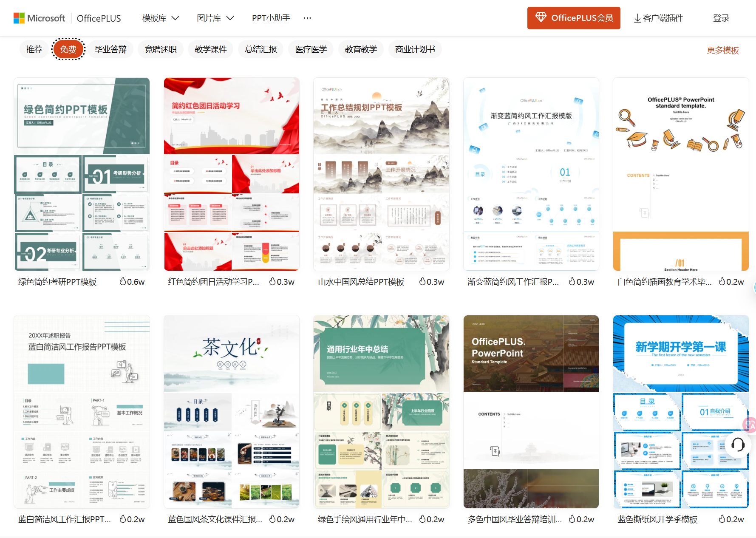Click the ellipsis menu in the top navigation
Screen dimensions: 756x538
[x=307, y=18]
